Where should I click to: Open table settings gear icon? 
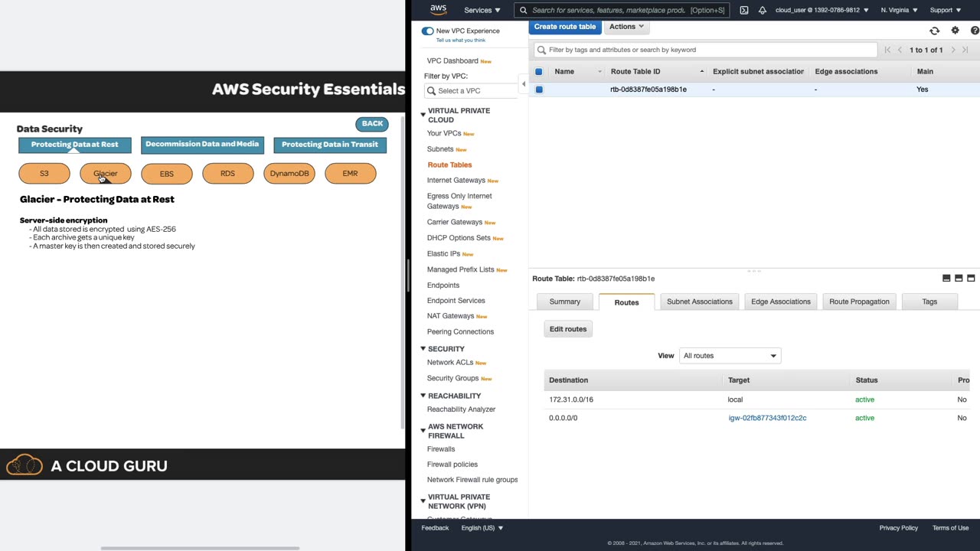pos(955,31)
